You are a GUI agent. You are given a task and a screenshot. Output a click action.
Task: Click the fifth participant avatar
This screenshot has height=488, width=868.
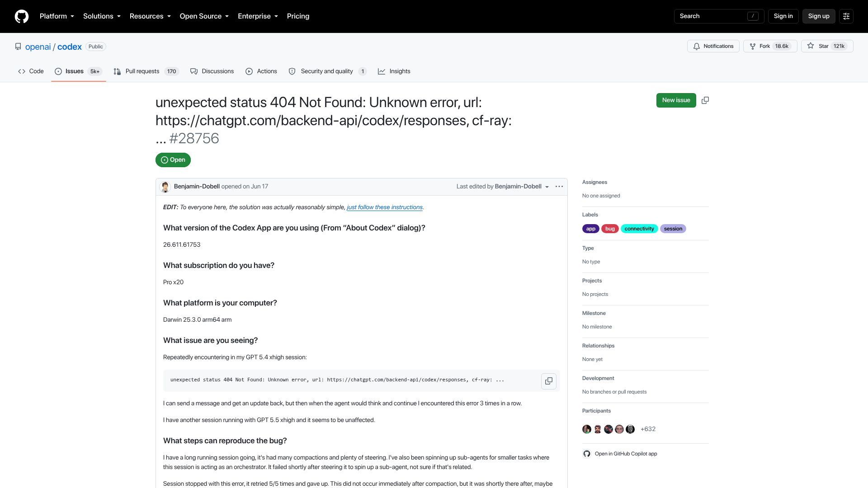click(630, 429)
